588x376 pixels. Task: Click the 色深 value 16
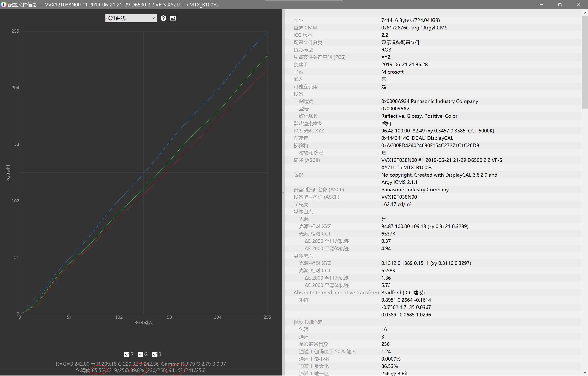pyautogui.click(x=384, y=330)
